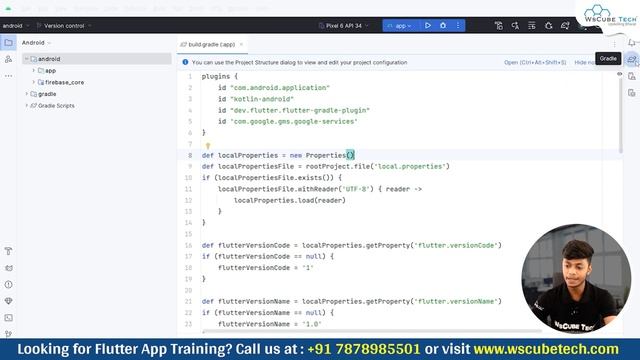The width and height of the screenshot is (640, 360).
Task: Open the More tool windows ellipsis
Action: point(8,76)
